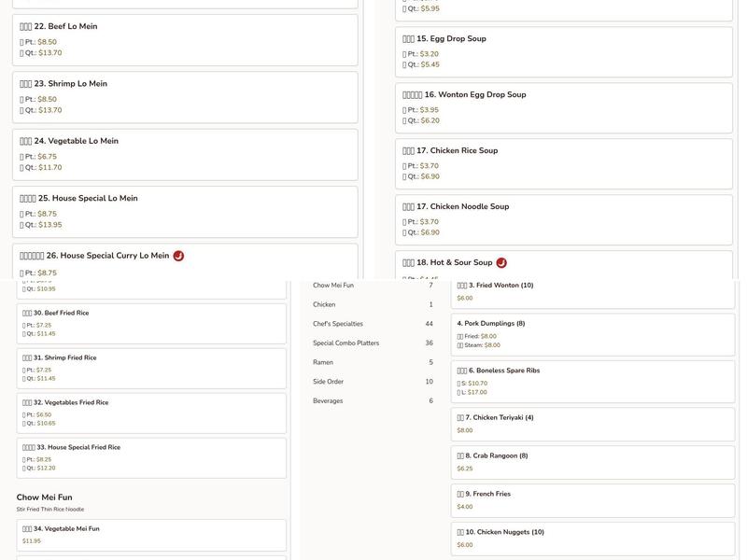This screenshot has width=747, height=560.
Task: Click spicy icon beside House Special Curry Lo Mein
Action: click(178, 256)
